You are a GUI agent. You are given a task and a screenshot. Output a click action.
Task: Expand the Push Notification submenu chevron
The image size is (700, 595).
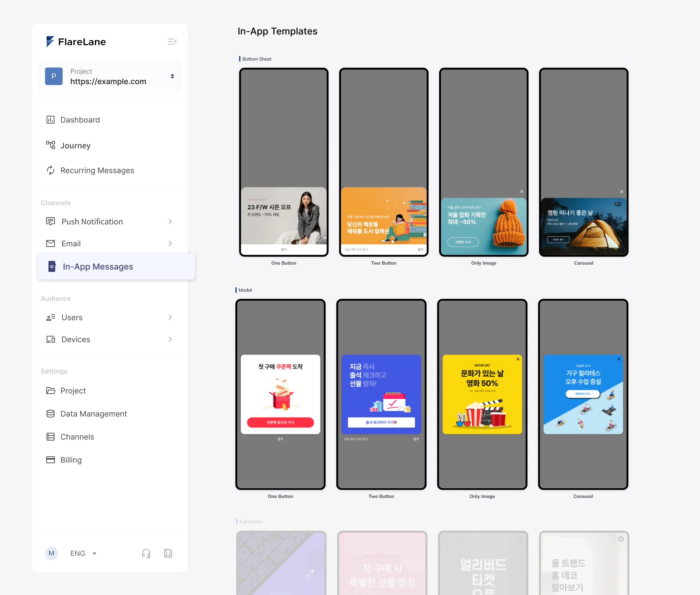pos(170,221)
